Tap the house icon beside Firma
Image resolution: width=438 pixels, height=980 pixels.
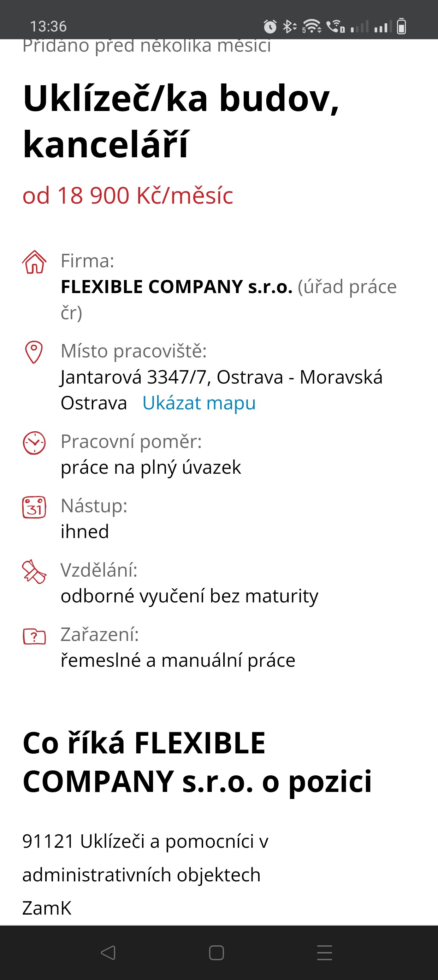coord(34,262)
